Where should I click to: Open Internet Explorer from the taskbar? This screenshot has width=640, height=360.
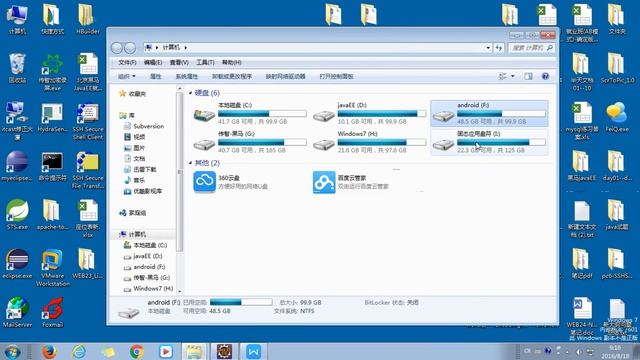78,351
